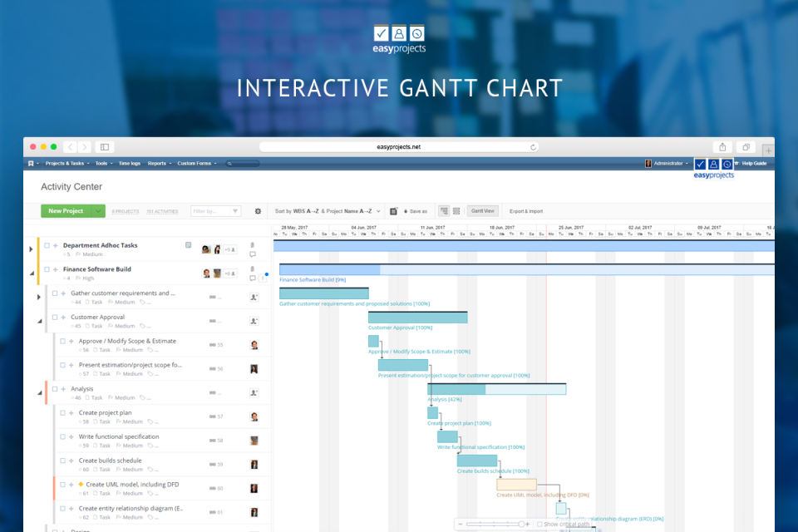Check the Department Adhoc Tasks checkbox
798x532 pixels.
[47, 245]
